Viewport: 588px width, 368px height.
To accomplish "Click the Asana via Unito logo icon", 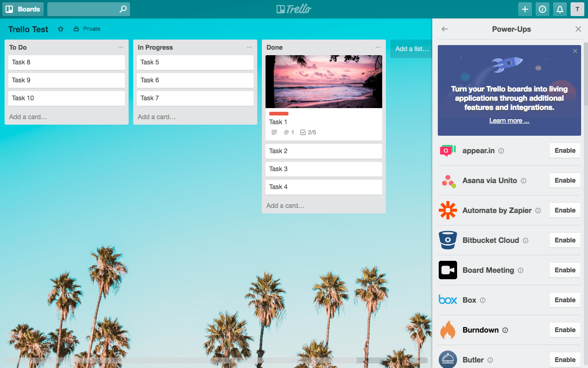I will point(448,180).
